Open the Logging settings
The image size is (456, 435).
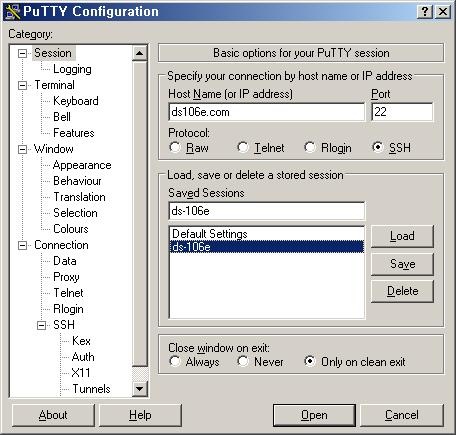pyautogui.click(x=72, y=69)
